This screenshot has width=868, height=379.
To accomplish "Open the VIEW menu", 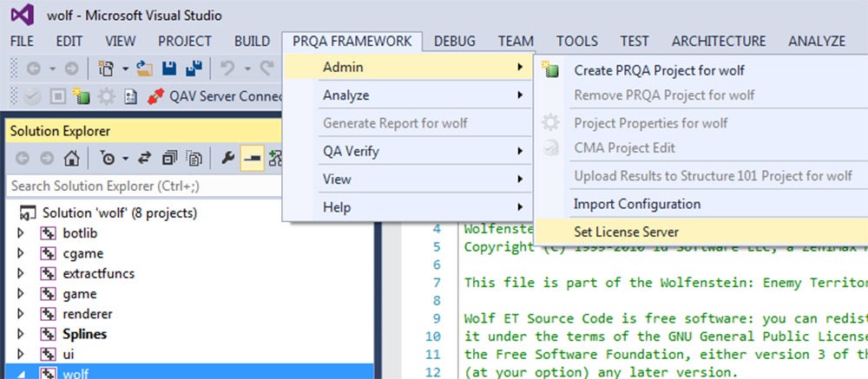I will click(x=120, y=42).
